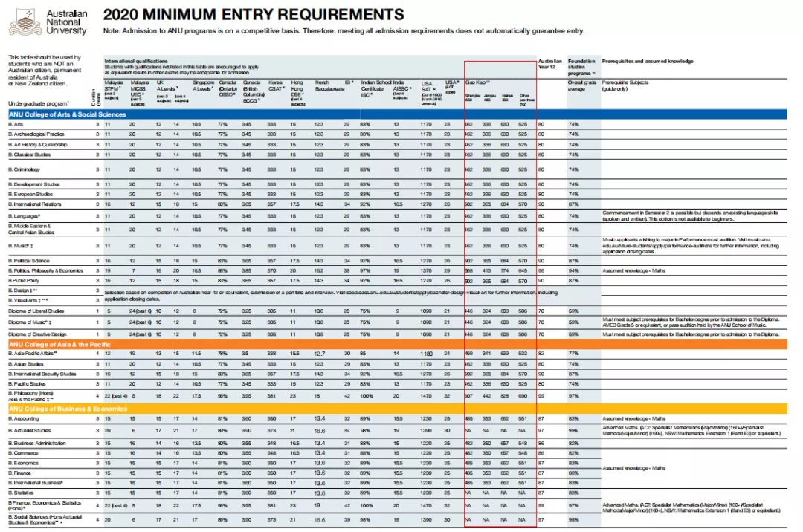The image size is (803, 532).
Task: Click the 'B. Commerce' program name
Action: click(24, 453)
